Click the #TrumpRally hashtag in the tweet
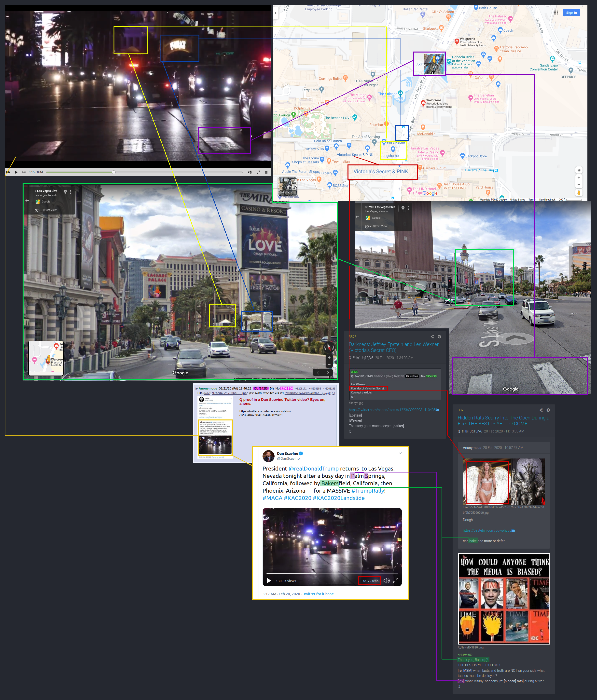This screenshot has height=700, width=597. click(367, 491)
